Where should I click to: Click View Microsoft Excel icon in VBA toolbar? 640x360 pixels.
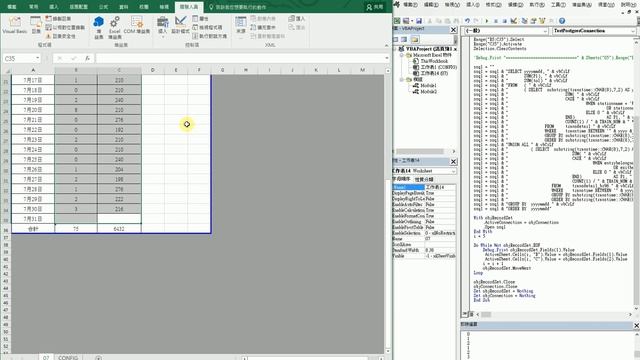[x=397, y=20]
